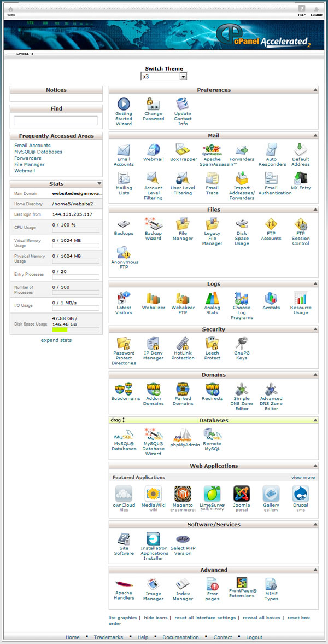Collapse the Preferences section
The height and width of the screenshot is (644, 328).
(x=315, y=90)
